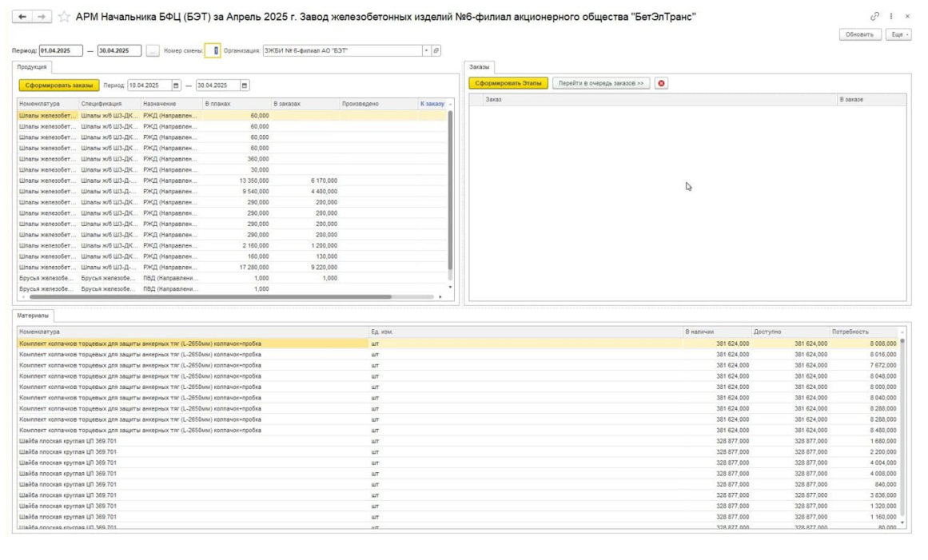The height and width of the screenshot is (560, 928).
Task: Open the Еще dropdown menu
Action: [x=898, y=34]
